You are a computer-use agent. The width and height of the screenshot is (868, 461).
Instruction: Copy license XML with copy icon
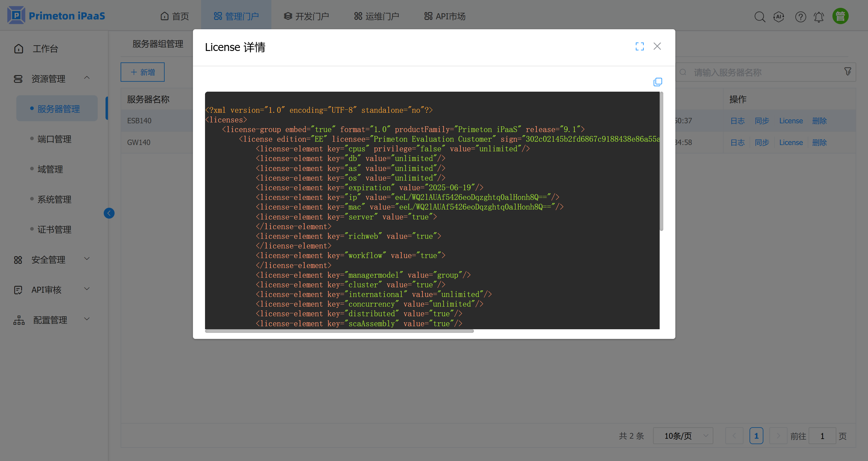pos(657,82)
